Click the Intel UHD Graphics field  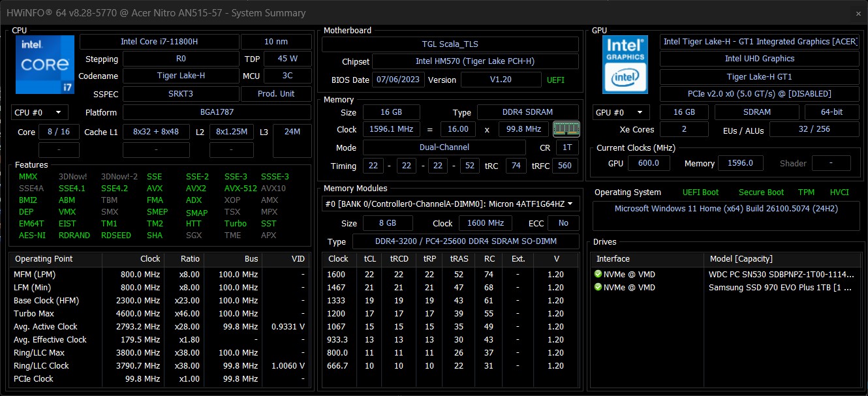[x=760, y=59]
